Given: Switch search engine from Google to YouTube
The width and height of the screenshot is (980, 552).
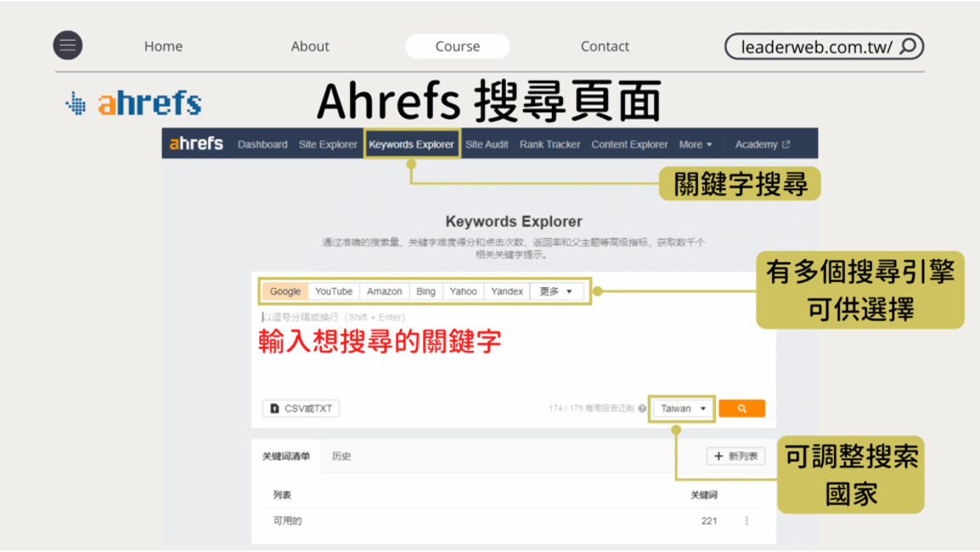Looking at the screenshot, I should click(333, 291).
